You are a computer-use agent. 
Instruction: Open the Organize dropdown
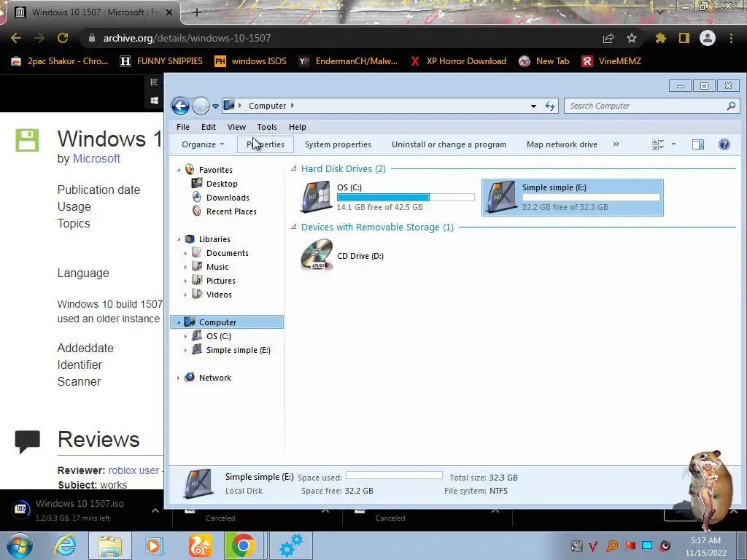[x=203, y=144]
